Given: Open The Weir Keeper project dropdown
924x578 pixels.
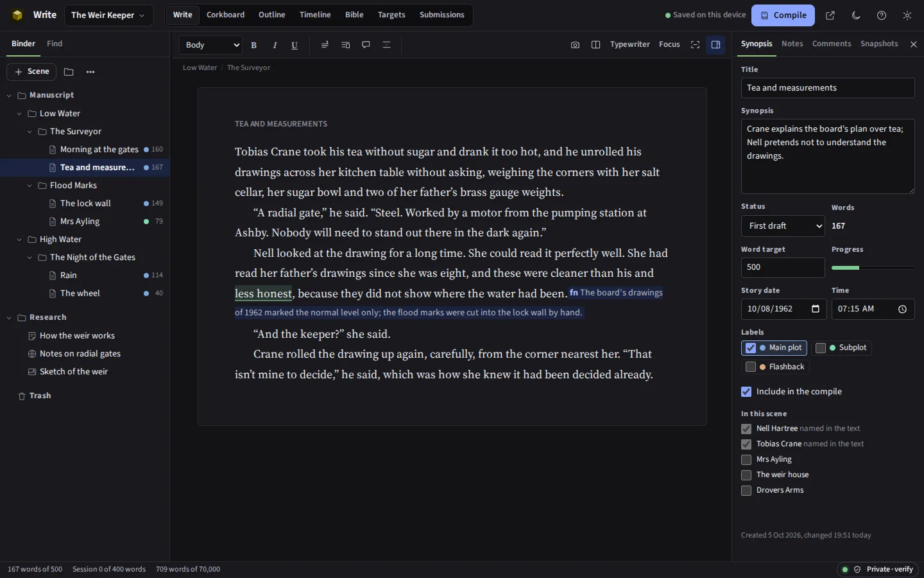Looking at the screenshot, I should [x=109, y=15].
